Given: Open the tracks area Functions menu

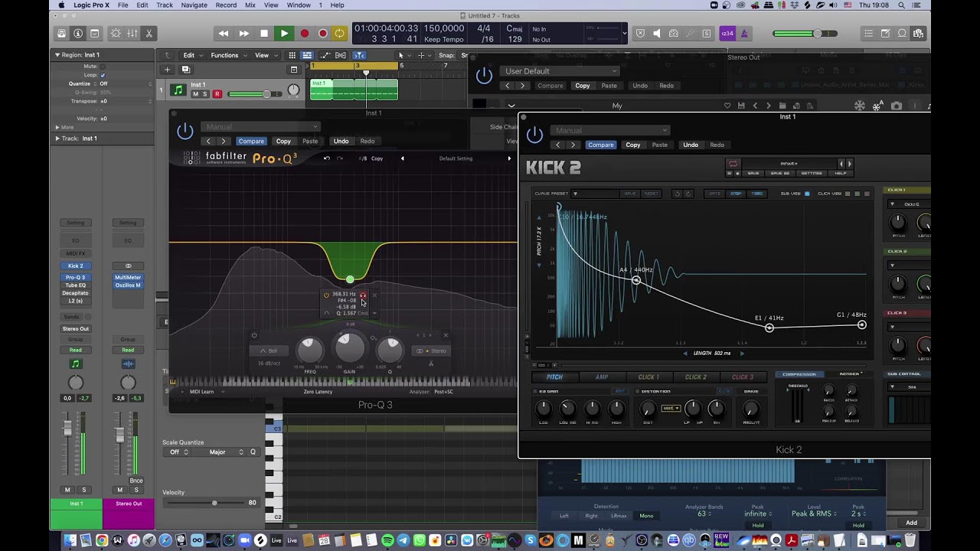Looking at the screenshot, I should click(x=227, y=55).
